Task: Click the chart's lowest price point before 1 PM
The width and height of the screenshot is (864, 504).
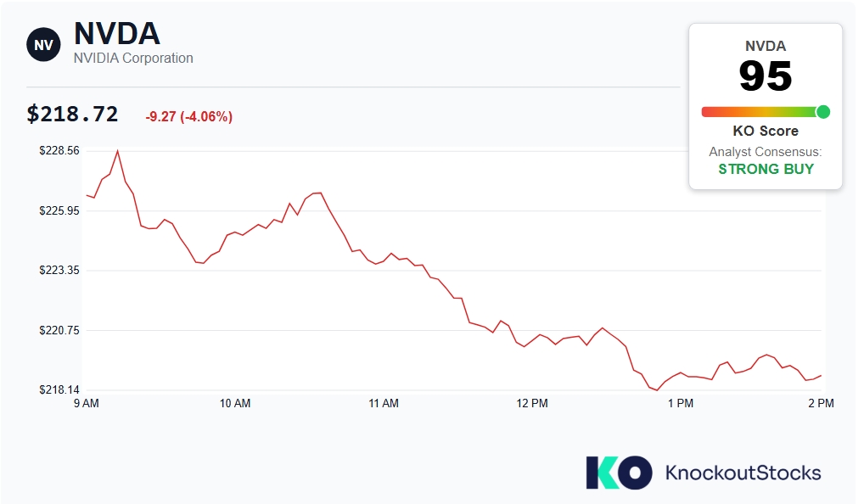Action: click(x=657, y=390)
